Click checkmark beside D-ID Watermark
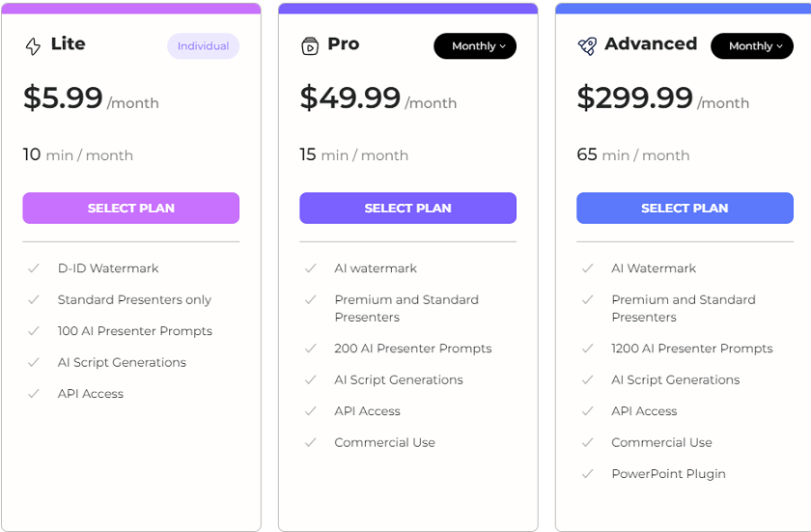The image size is (811, 532). pyautogui.click(x=34, y=268)
